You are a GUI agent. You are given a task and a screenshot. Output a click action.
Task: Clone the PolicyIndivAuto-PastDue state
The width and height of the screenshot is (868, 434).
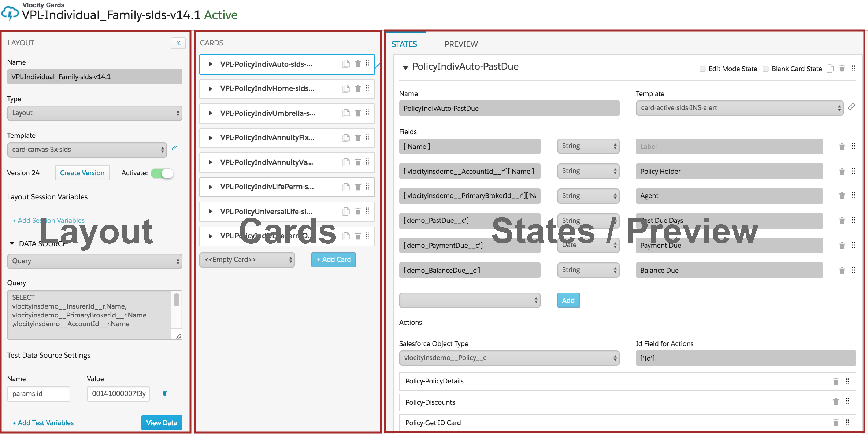tap(830, 68)
